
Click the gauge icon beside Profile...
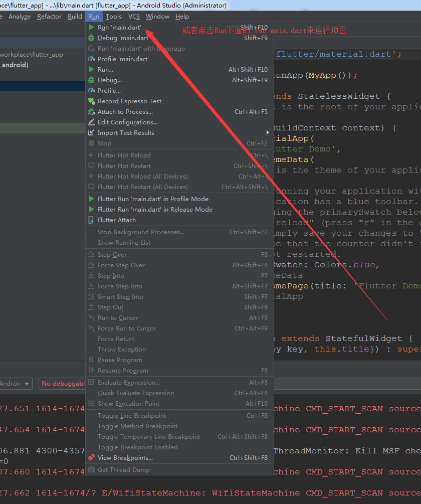point(92,91)
